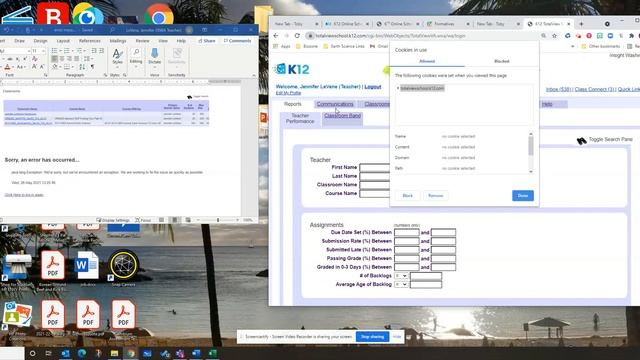Click binoculars Toggle Search Pane icon
This screenshot has height=360, width=640.
point(581,140)
